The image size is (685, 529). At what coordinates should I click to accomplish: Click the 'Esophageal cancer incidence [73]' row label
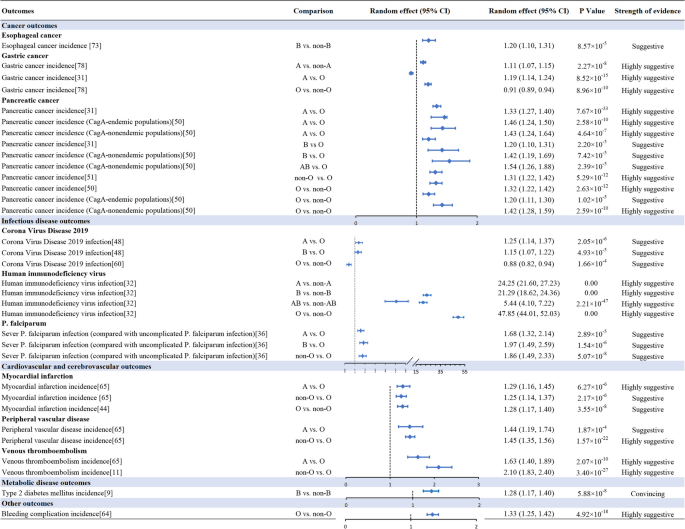point(52,45)
